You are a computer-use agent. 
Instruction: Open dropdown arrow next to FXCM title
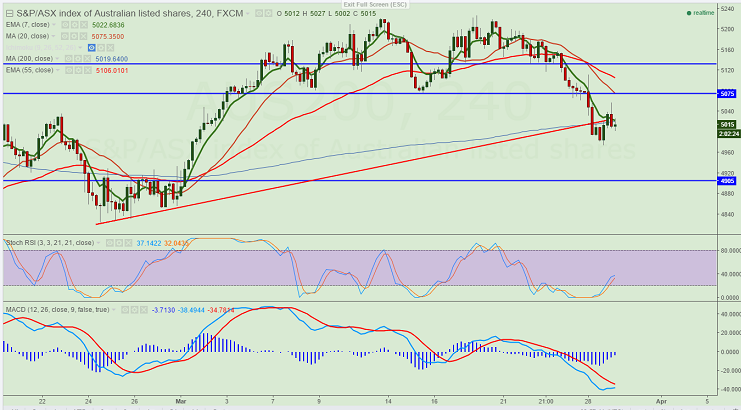(x=248, y=14)
